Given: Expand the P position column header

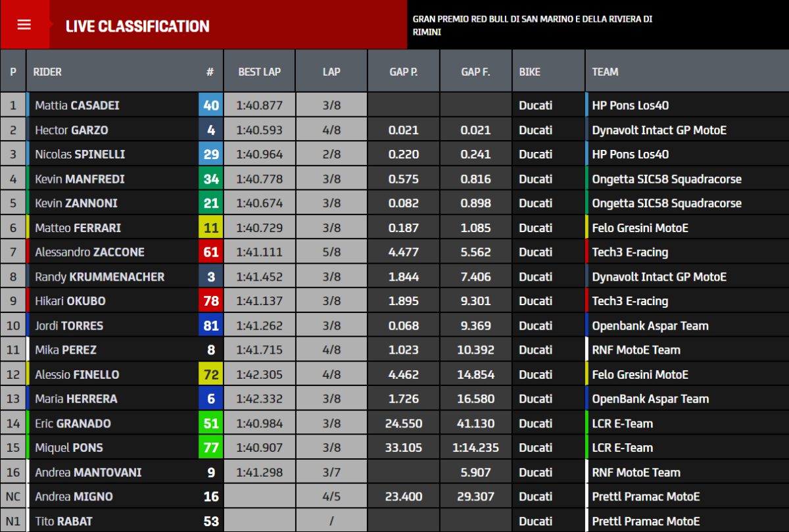Looking at the screenshot, I should click(12, 71).
